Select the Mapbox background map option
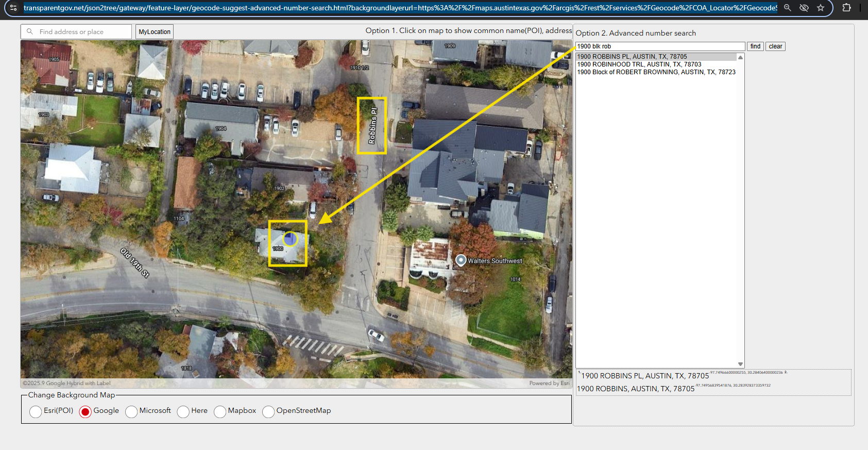868x450 pixels. coord(220,411)
